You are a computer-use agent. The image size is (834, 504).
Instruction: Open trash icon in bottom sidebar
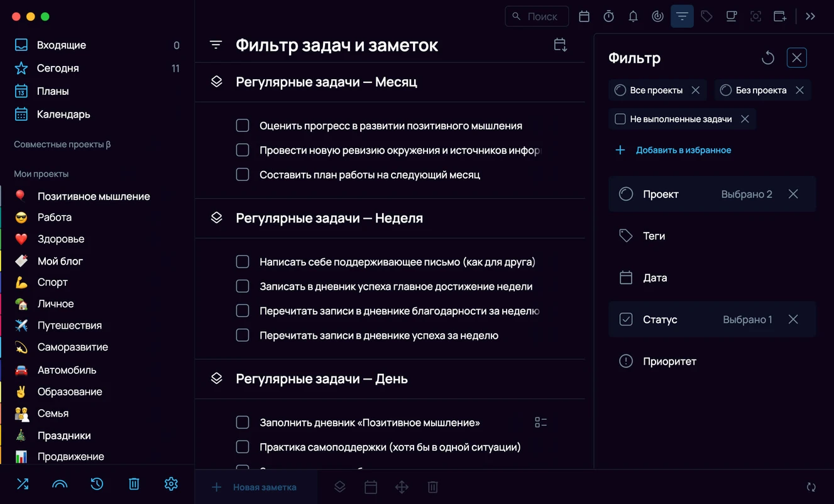pos(134,484)
